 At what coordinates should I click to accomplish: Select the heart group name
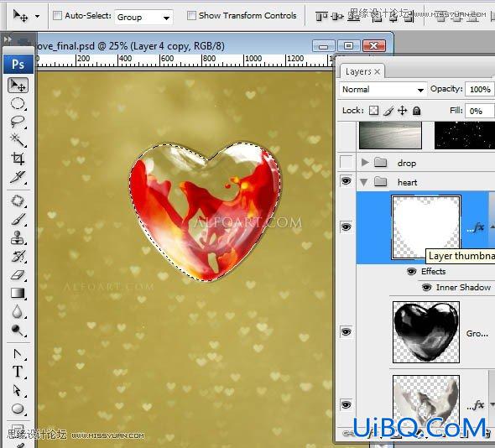click(408, 183)
